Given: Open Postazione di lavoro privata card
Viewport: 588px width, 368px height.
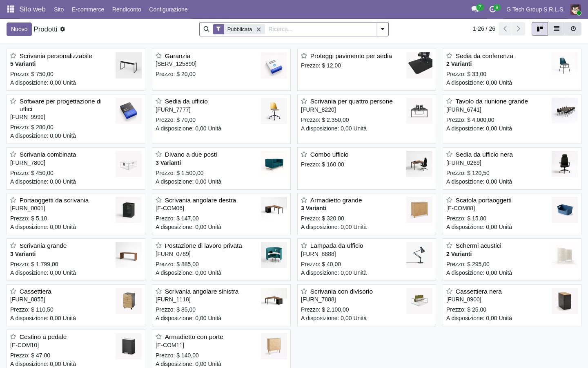Looking at the screenshot, I should [221, 260].
